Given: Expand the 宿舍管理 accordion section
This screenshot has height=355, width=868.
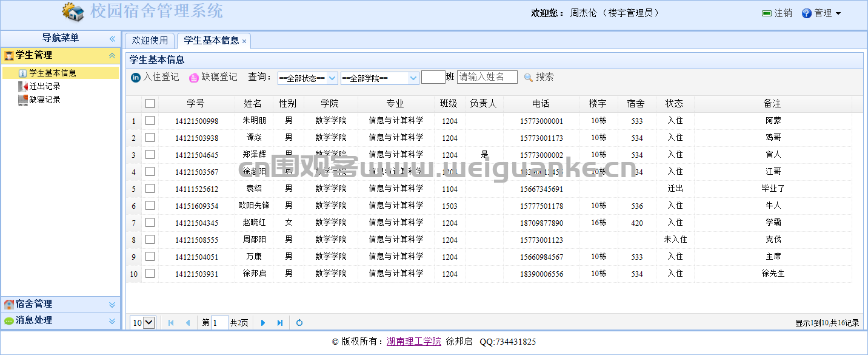Looking at the screenshot, I should pyautogui.click(x=112, y=304).
